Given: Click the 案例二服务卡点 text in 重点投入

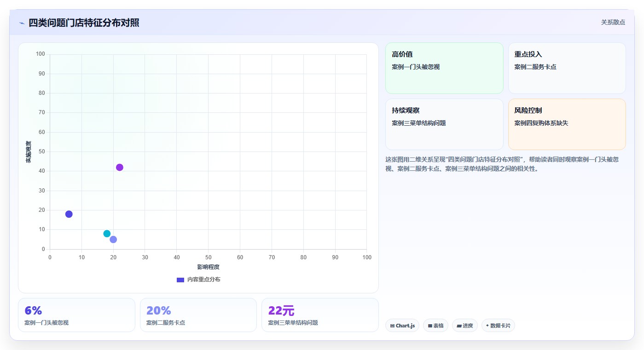Looking at the screenshot, I should pos(535,67).
